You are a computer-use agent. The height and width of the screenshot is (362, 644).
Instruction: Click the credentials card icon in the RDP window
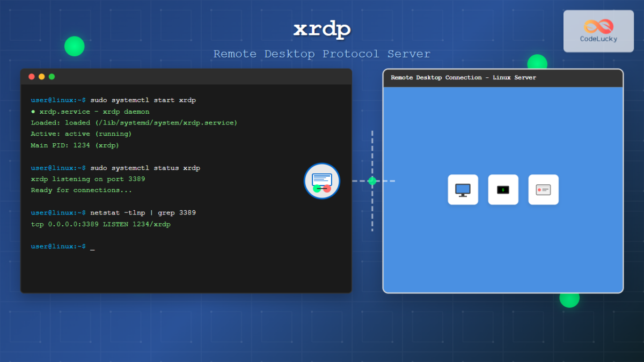pos(543,189)
